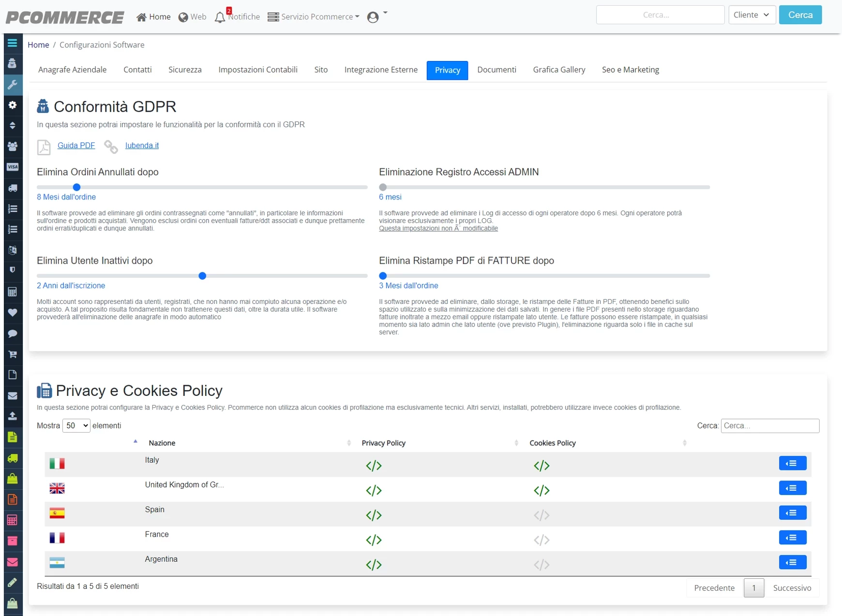The height and width of the screenshot is (616, 842).
Task: Open the white truck shipping sidebar icon
Action: [13, 188]
